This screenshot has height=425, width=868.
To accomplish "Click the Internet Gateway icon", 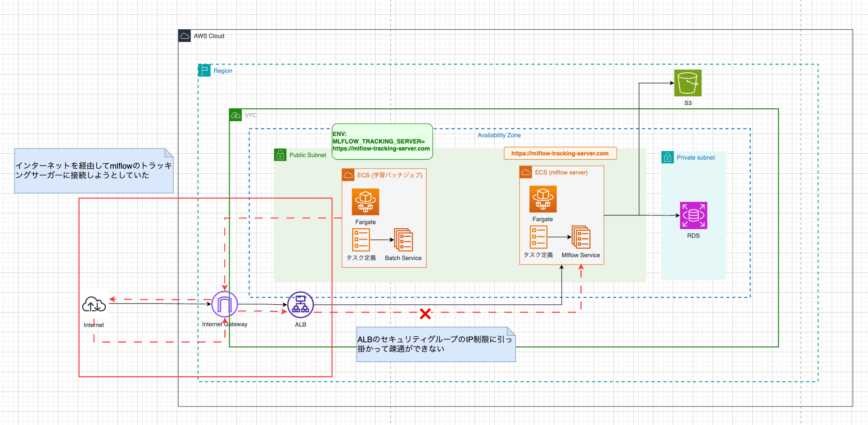I will (x=224, y=305).
